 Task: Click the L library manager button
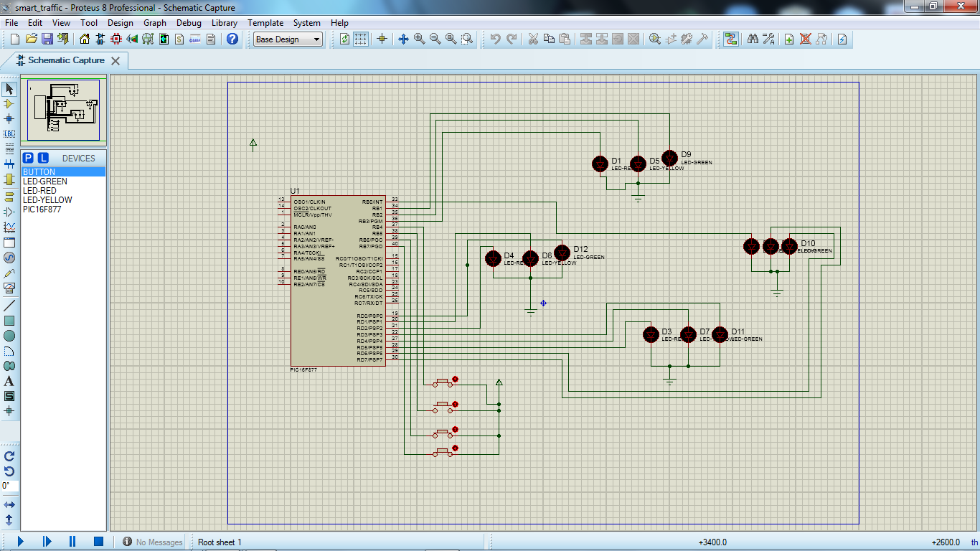click(43, 158)
